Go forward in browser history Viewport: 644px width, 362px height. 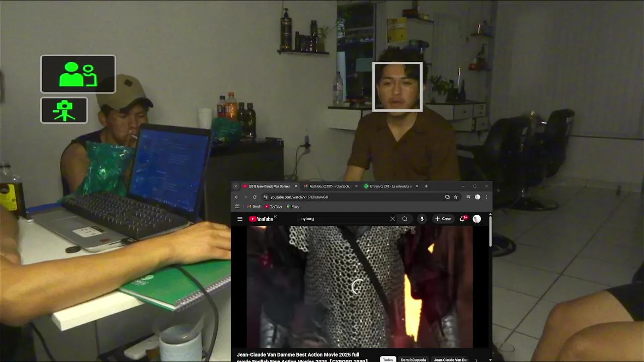pos(246,197)
